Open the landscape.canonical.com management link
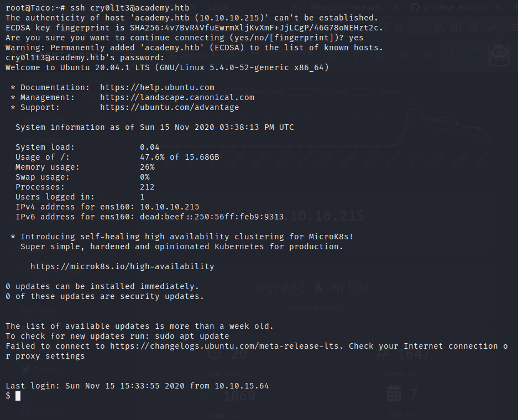The width and height of the screenshot is (518, 420). pyautogui.click(x=177, y=97)
